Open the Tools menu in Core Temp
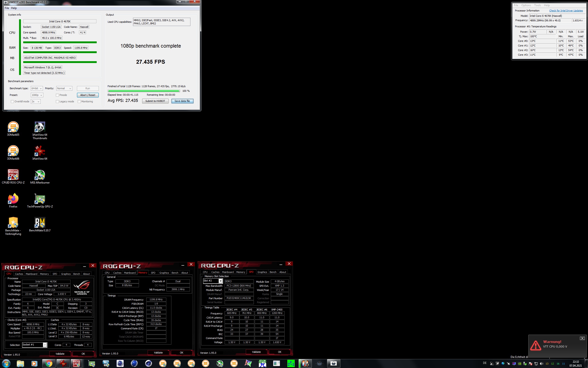This screenshot has height=368, width=588. 537,5
